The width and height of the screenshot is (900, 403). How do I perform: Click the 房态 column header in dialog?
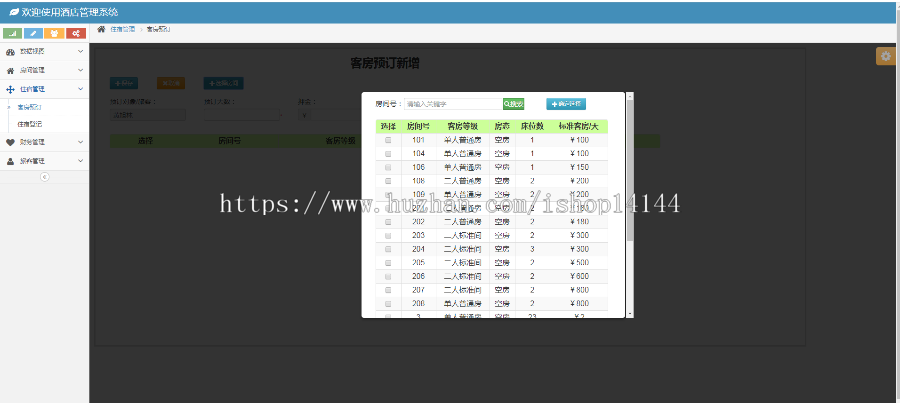502,126
